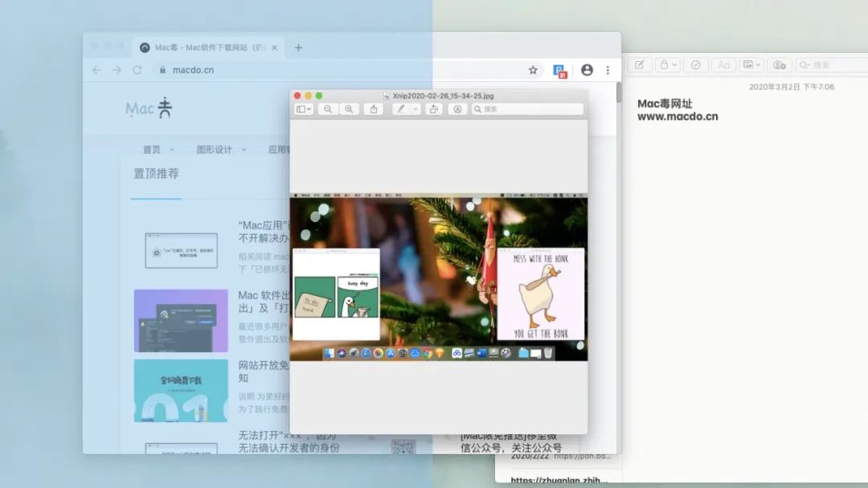The width and height of the screenshot is (868, 488).
Task: Create a new note in Notes
Action: [x=641, y=65]
